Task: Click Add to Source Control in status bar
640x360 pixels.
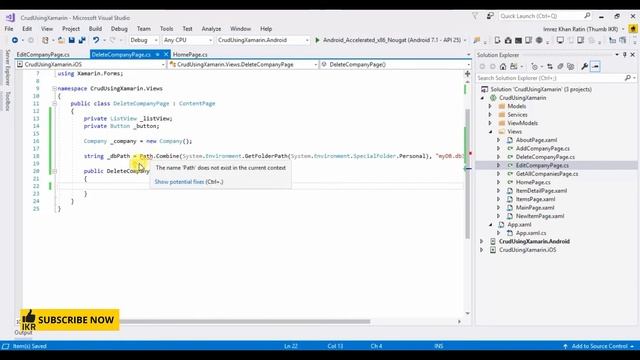Action: [600, 346]
